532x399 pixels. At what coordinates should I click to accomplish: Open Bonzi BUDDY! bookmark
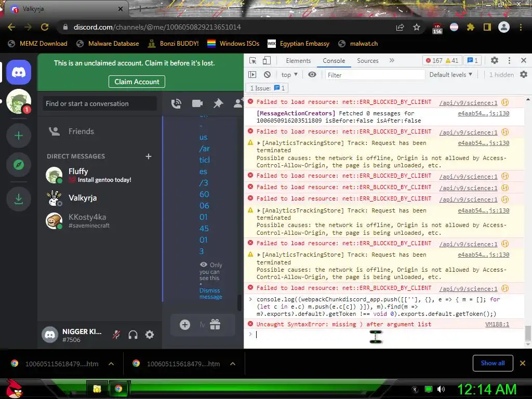coord(174,44)
